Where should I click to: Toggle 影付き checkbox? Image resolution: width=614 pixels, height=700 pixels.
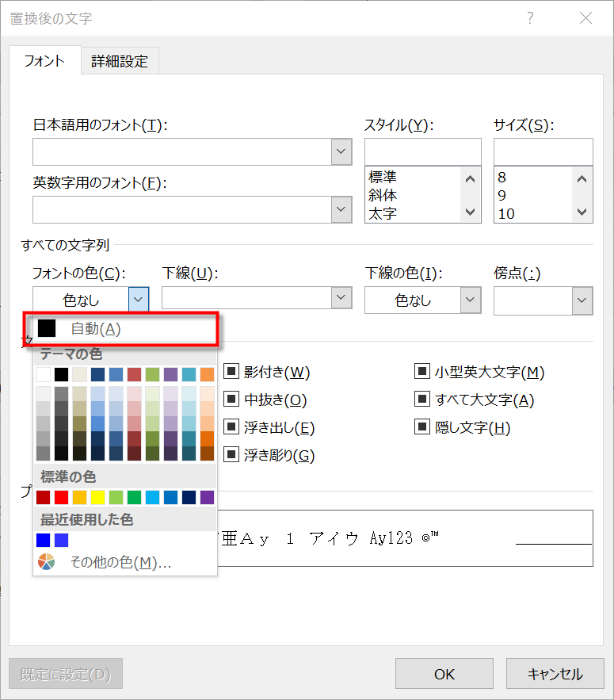point(231,372)
